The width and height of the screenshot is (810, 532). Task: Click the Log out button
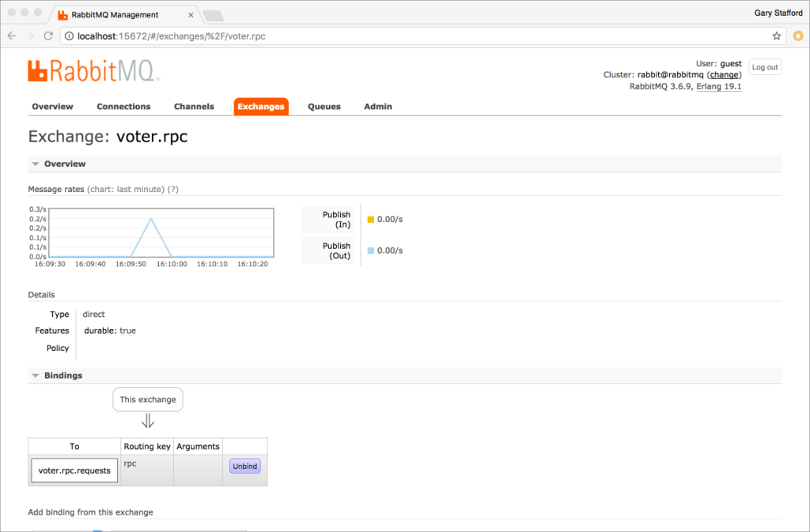point(765,67)
